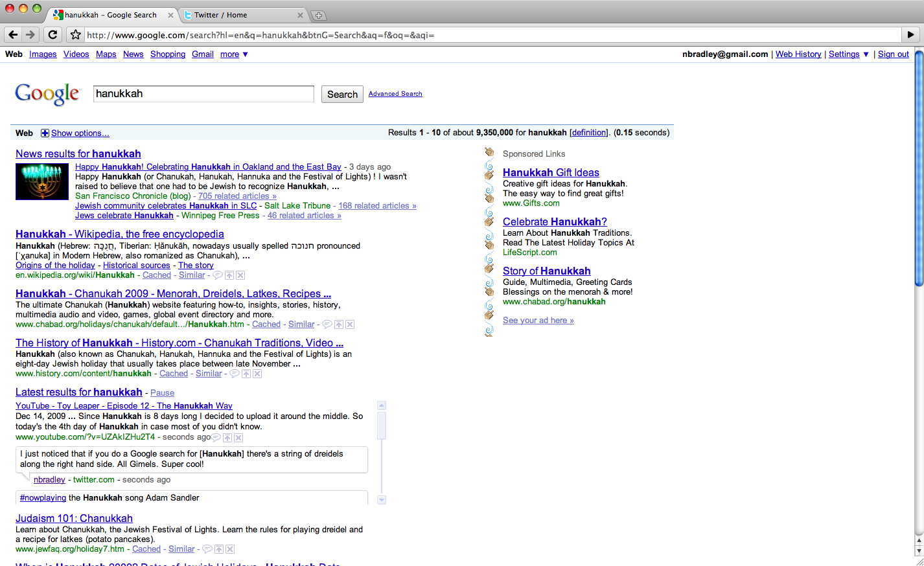The height and width of the screenshot is (566, 924).
Task: Click the See your ad here link
Action: (x=538, y=321)
